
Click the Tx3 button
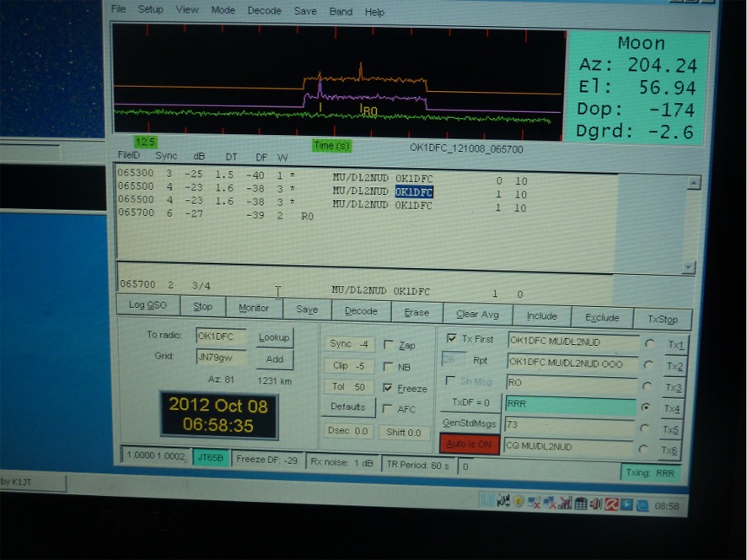pos(673,387)
